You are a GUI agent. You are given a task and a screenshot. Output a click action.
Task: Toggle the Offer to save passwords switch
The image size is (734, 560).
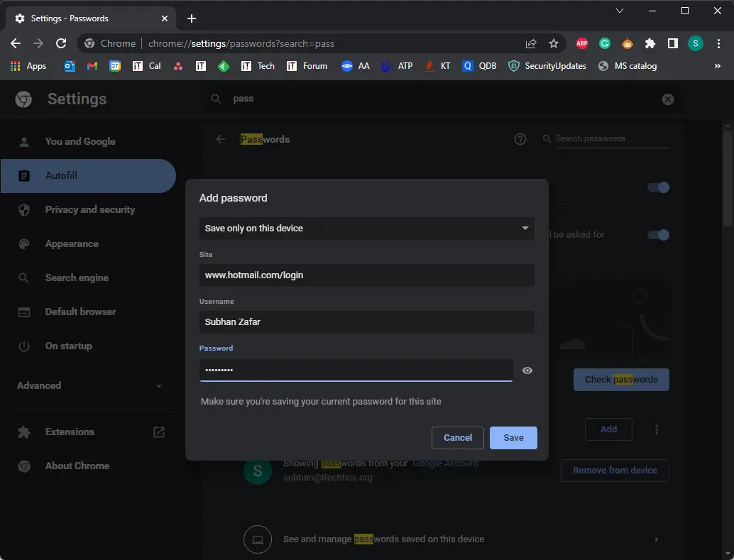658,187
